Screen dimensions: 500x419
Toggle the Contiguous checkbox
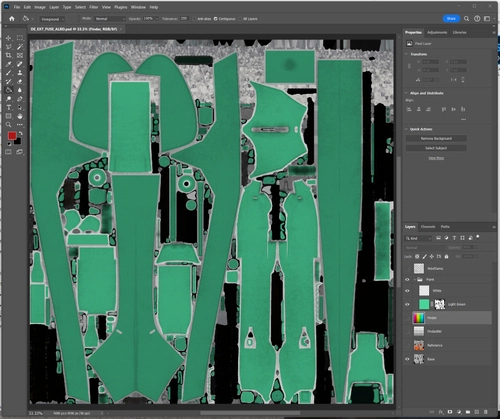point(216,19)
